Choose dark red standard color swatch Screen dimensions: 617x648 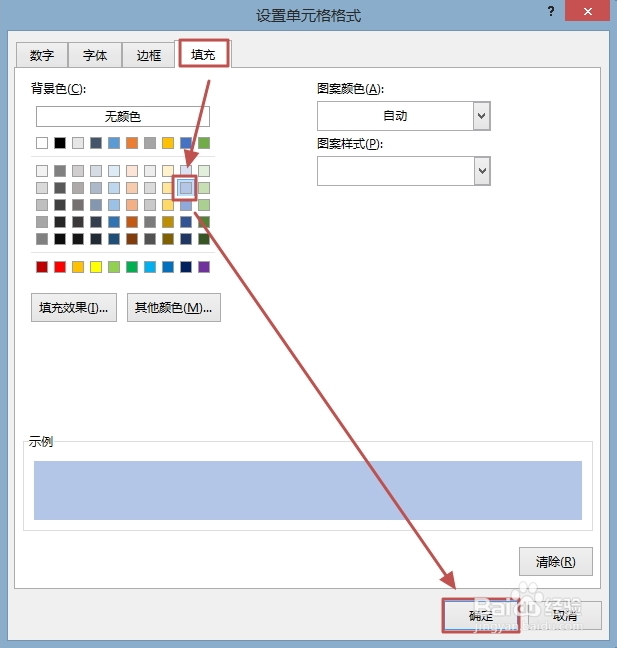(42, 267)
